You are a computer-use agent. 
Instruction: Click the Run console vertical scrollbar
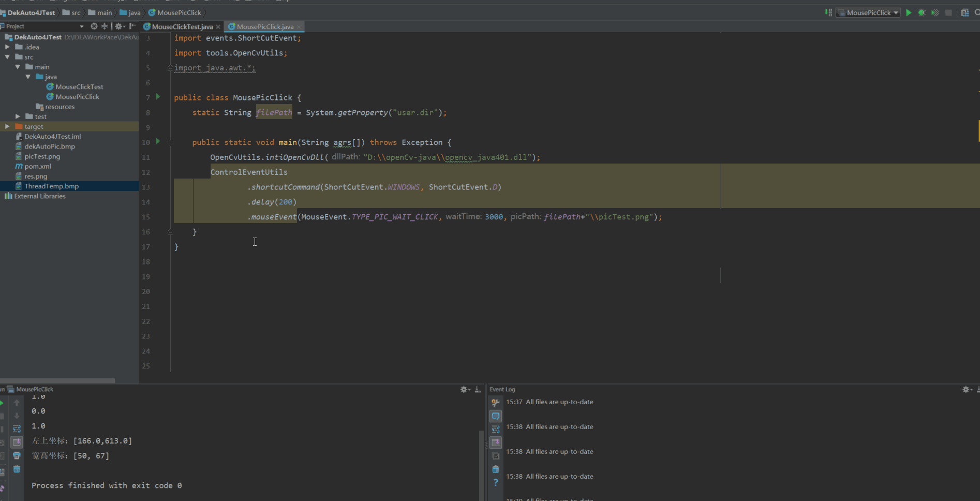pyautogui.click(x=481, y=464)
